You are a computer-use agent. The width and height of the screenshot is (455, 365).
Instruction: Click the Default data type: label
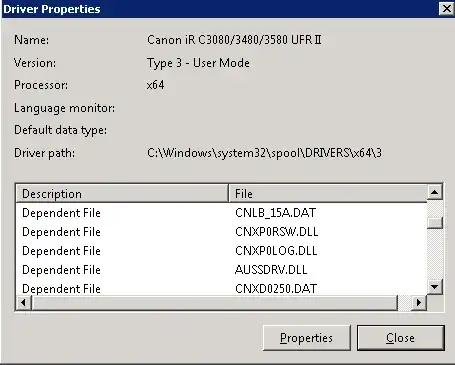coord(61,130)
